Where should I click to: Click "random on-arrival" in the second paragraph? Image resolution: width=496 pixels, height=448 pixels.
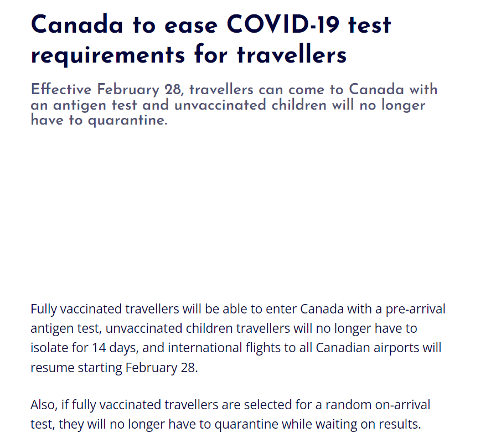pos(378,405)
